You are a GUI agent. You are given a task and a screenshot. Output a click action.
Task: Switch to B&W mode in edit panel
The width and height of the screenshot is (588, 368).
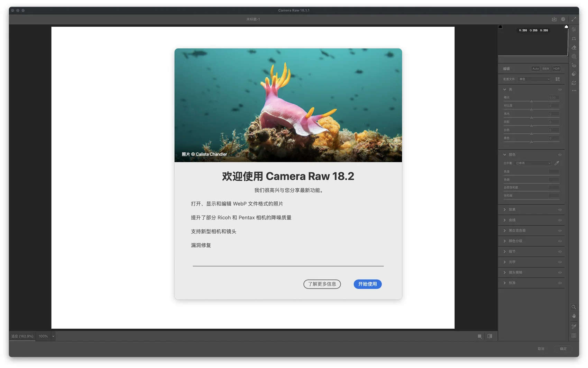coord(546,69)
